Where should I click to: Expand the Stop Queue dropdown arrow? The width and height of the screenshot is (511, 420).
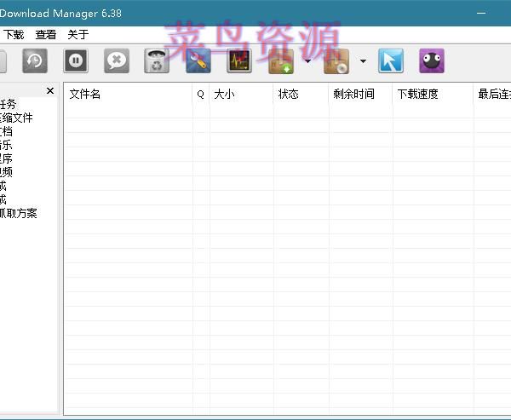[x=363, y=61]
